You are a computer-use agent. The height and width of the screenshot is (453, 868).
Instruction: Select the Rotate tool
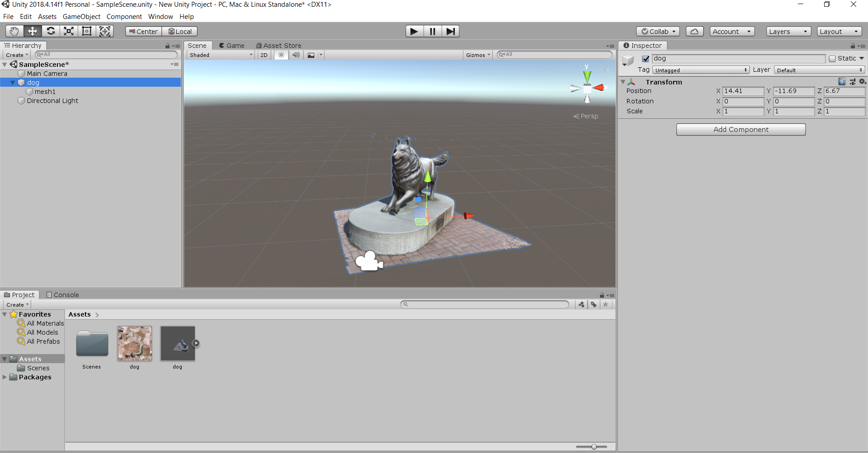point(51,31)
